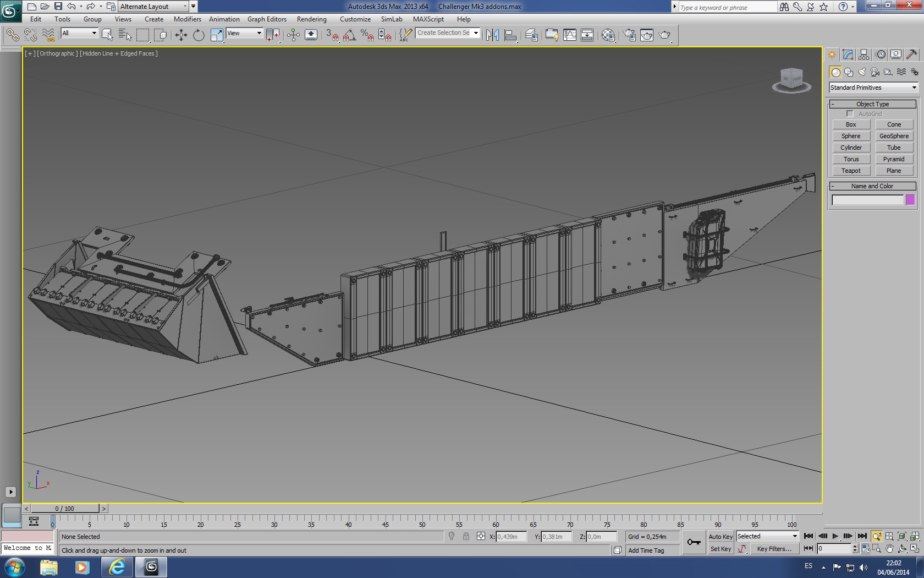Image resolution: width=924 pixels, height=578 pixels.
Task: Open the Standard Primitives dropdown
Action: point(873,88)
